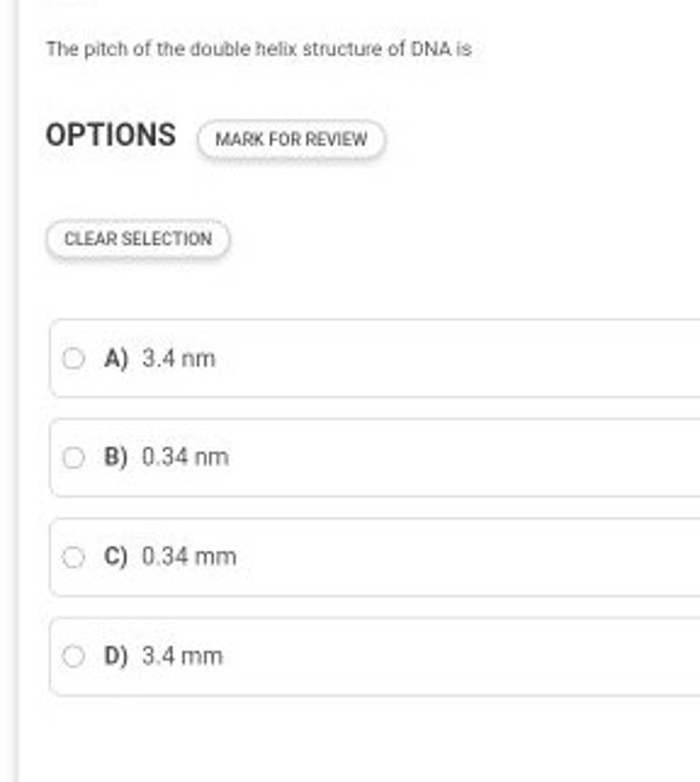Choose the answer 0.34 nm
Image resolution: width=700 pixels, height=782 pixels.
(185, 457)
